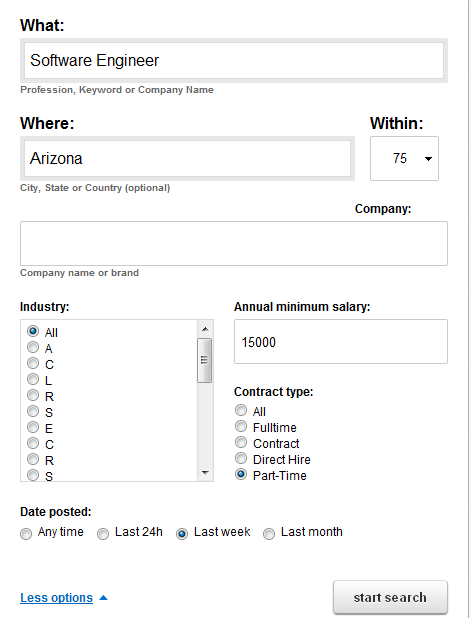Screen dimensions: 471x618
Task: Click the Industry list scroll-up arrow
Action: tap(205, 329)
